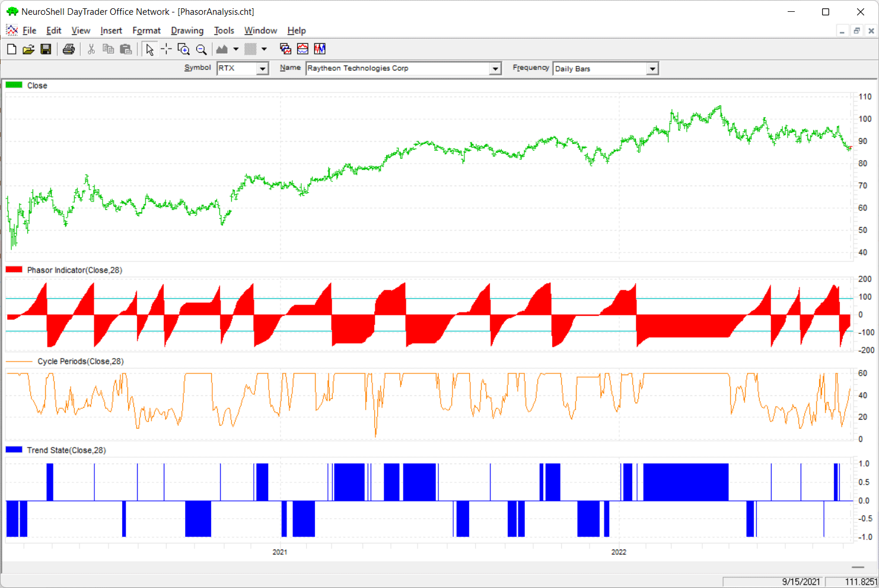Activate the crosshair cursor tool

click(x=166, y=49)
